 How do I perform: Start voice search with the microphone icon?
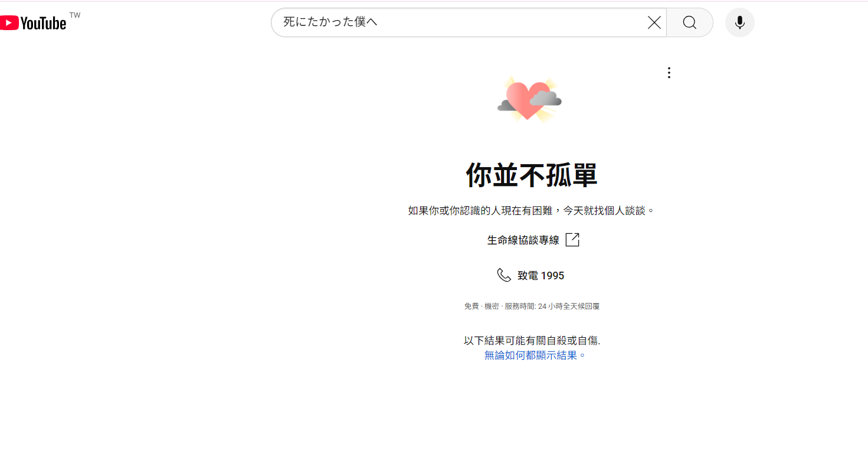point(739,23)
